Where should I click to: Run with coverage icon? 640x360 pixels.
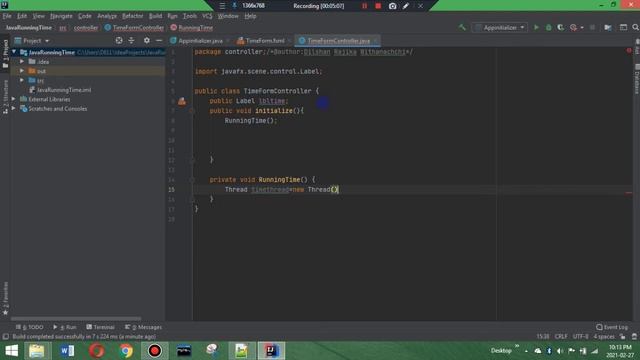pos(561,27)
